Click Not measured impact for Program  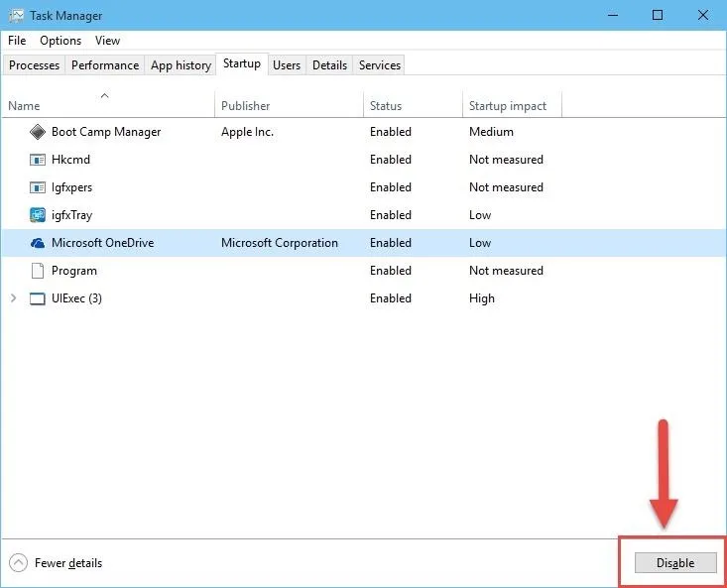click(506, 271)
